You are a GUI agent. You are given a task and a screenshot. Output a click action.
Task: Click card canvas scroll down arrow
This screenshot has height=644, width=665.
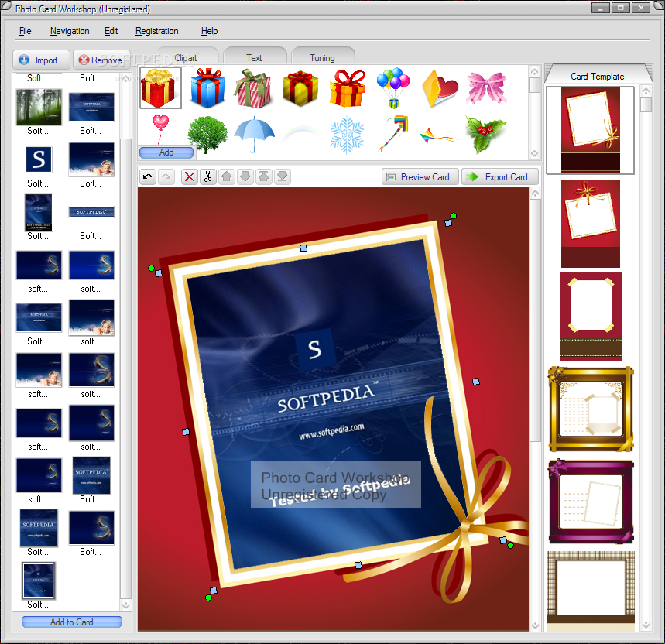click(x=535, y=625)
